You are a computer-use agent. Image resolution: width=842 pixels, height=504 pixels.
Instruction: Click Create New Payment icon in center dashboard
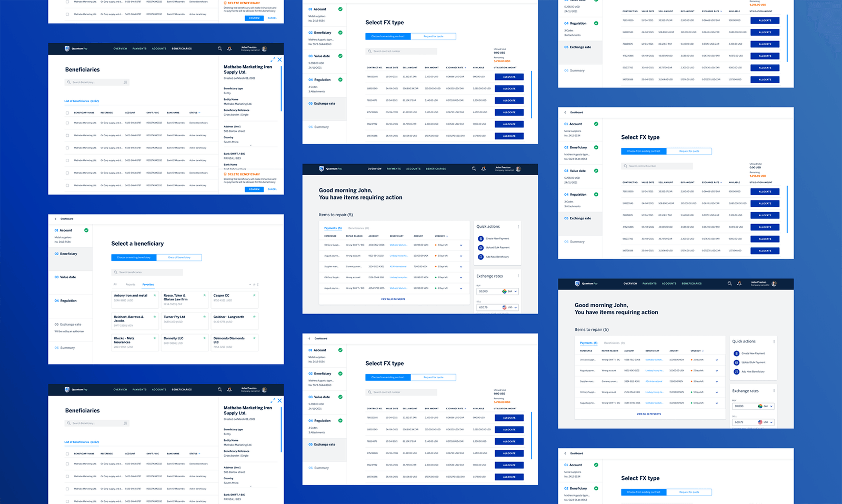click(480, 239)
